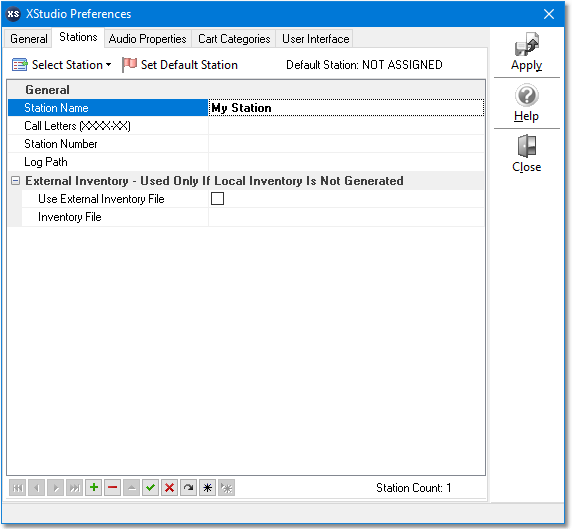
Task: Click the grayed asterisk goto-bookmark icon
Action: pos(226,488)
